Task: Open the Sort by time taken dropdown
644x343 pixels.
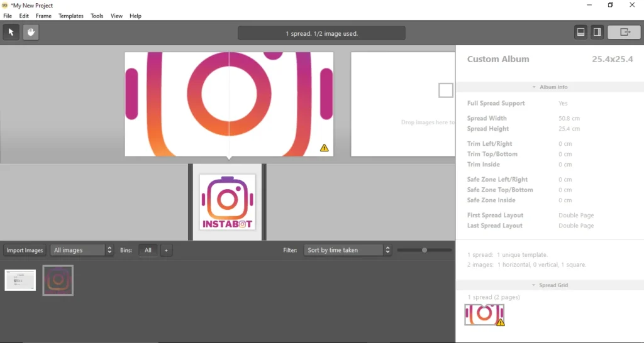Action: [x=347, y=250]
